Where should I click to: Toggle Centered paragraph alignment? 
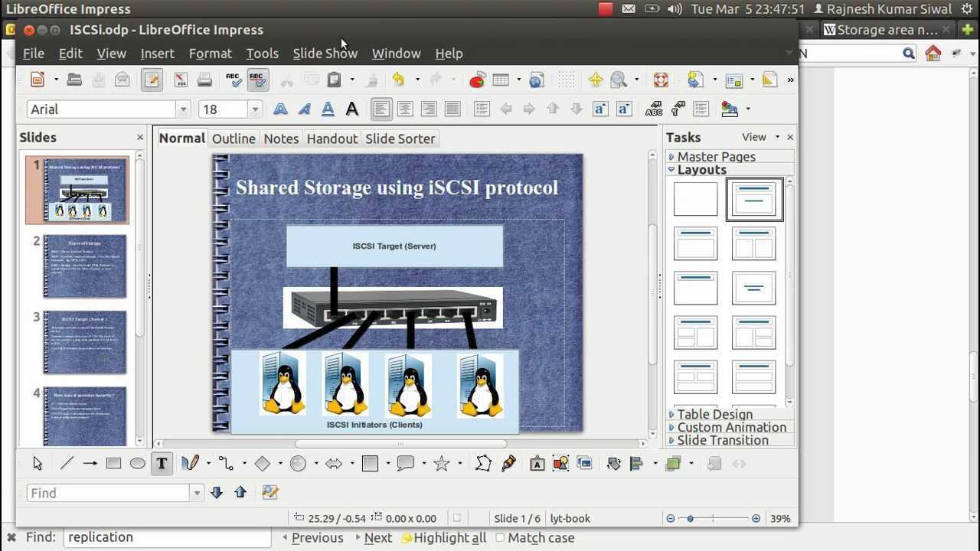(x=405, y=109)
